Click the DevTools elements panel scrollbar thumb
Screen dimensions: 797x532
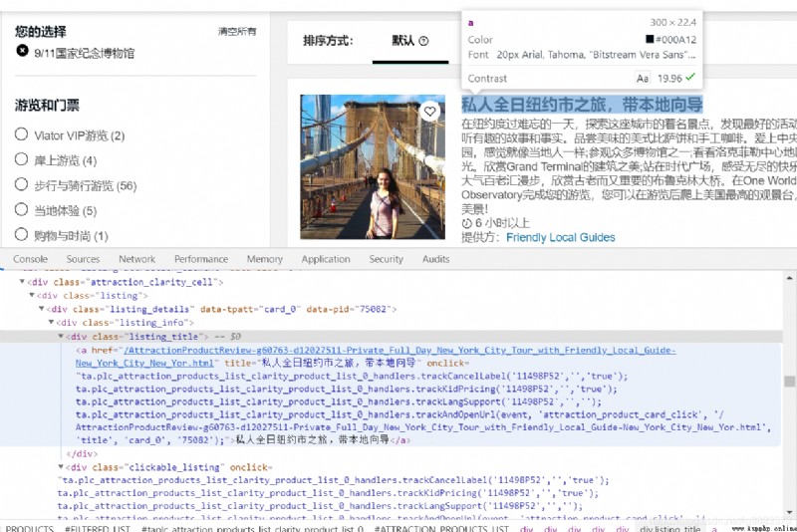789,382
